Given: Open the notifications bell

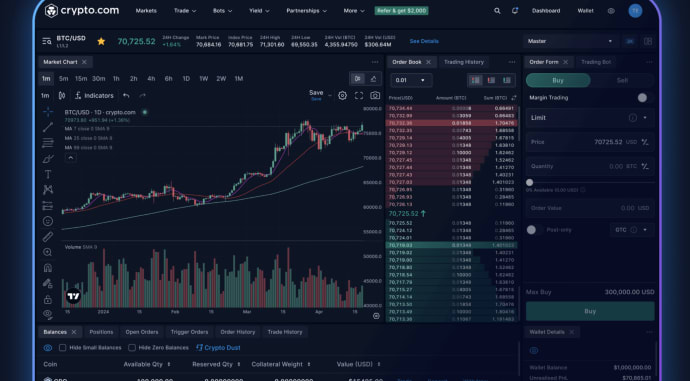Looking at the screenshot, I should click(x=514, y=11).
